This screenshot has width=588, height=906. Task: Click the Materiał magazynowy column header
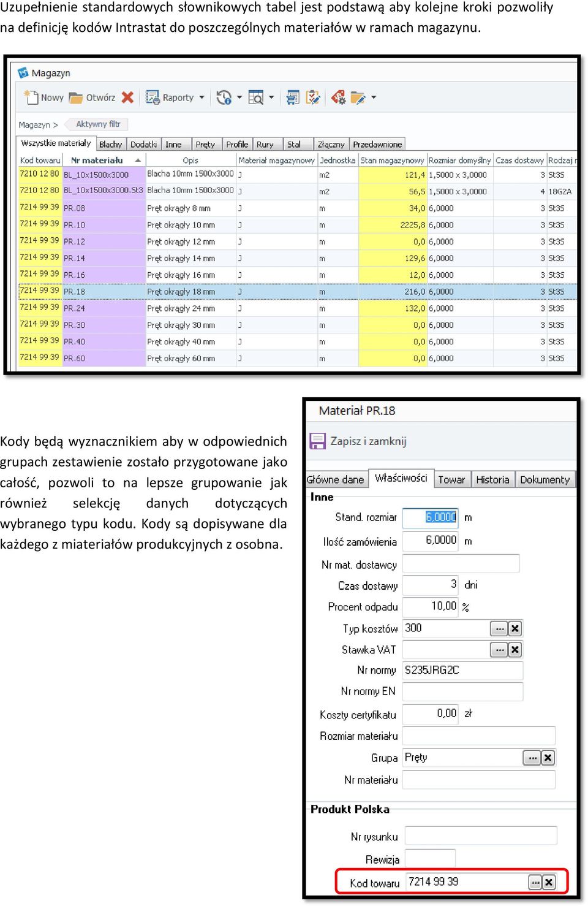tap(277, 161)
